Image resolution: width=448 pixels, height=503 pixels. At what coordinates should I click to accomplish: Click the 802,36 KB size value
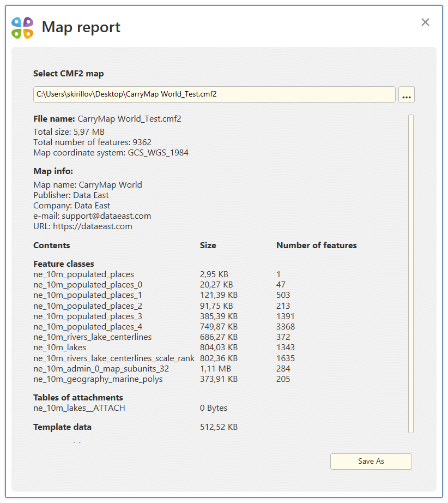[x=219, y=358]
